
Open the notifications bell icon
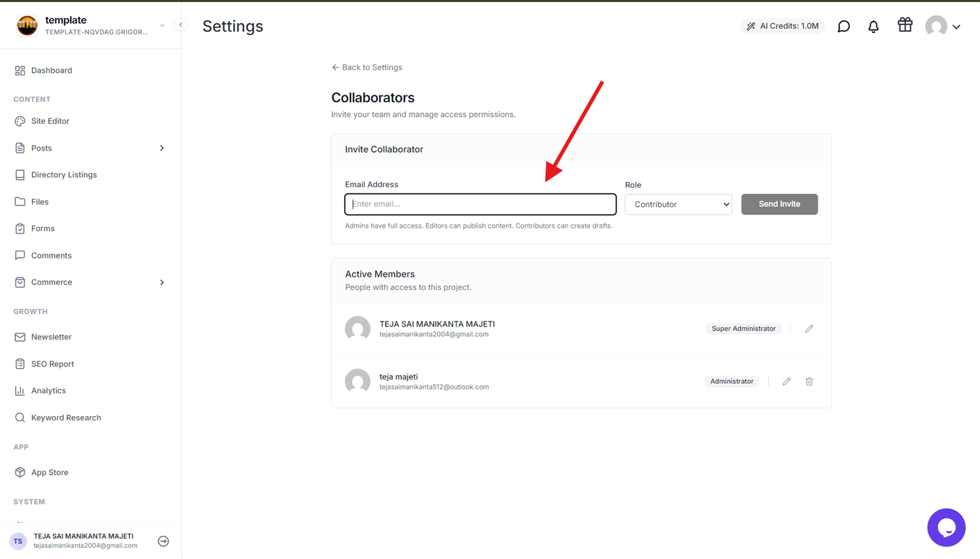(x=874, y=27)
